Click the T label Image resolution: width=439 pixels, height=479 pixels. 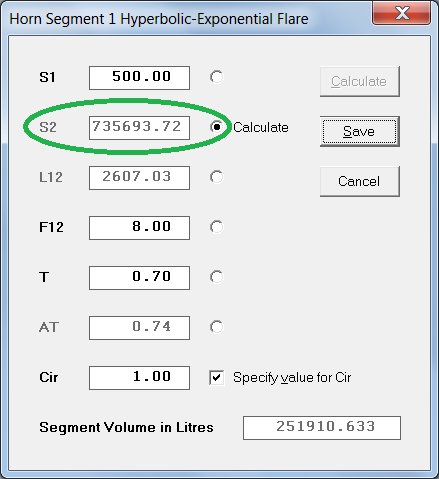coord(44,277)
